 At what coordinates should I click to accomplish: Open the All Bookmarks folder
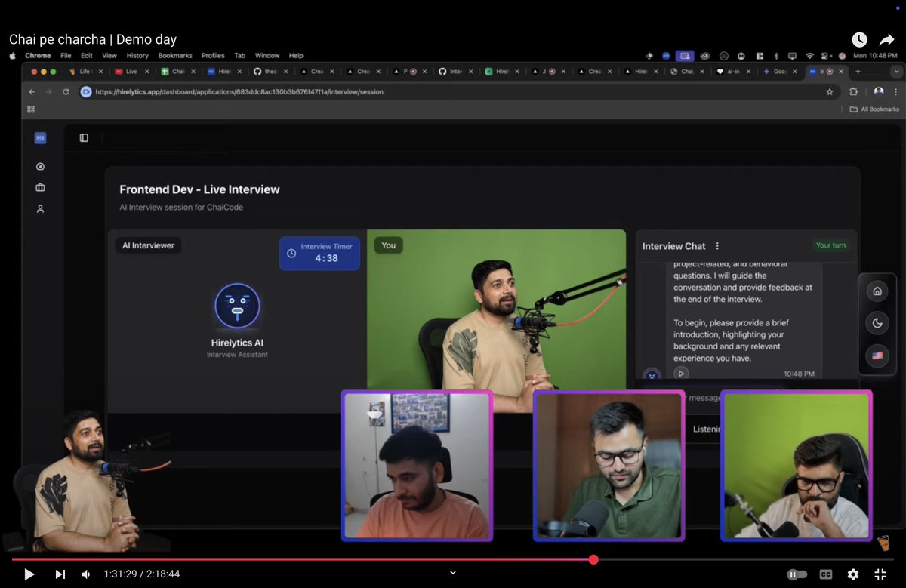pos(874,109)
